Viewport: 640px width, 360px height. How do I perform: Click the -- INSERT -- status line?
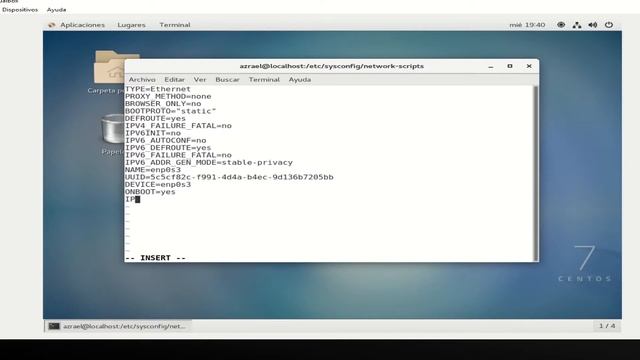pyautogui.click(x=155, y=258)
